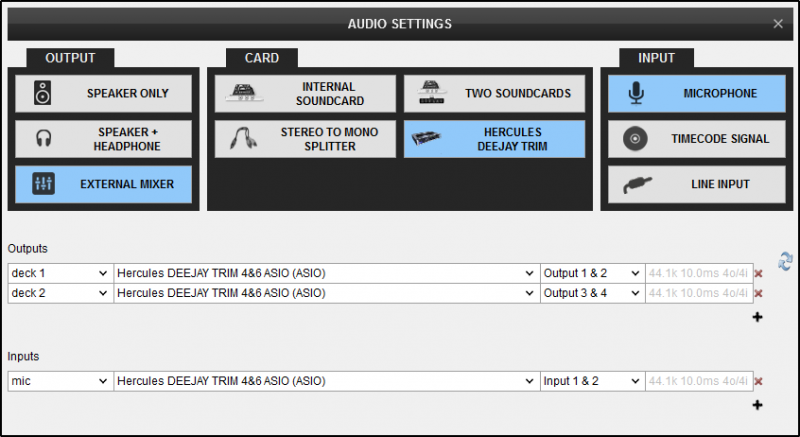Viewport: 800px width, 437px height.
Task: Choose Line Input option
Action: pos(696,184)
